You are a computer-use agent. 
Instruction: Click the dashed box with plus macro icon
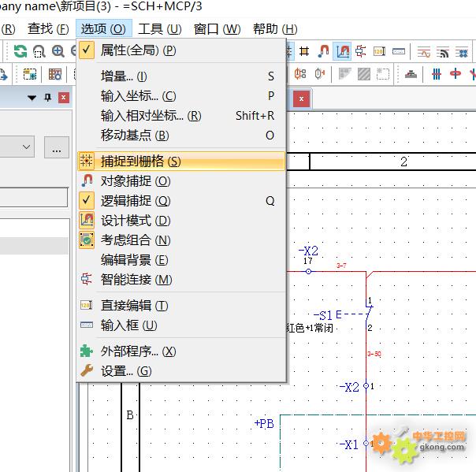[x=30, y=74]
